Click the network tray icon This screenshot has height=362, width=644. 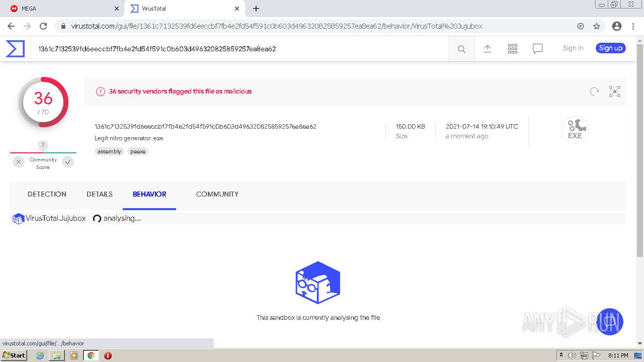point(584,355)
